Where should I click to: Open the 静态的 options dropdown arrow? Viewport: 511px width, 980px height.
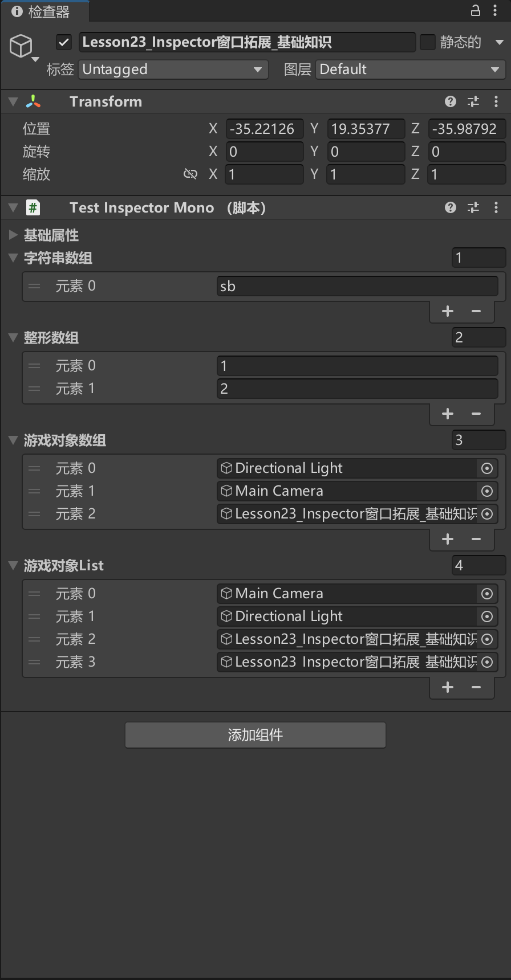point(500,42)
